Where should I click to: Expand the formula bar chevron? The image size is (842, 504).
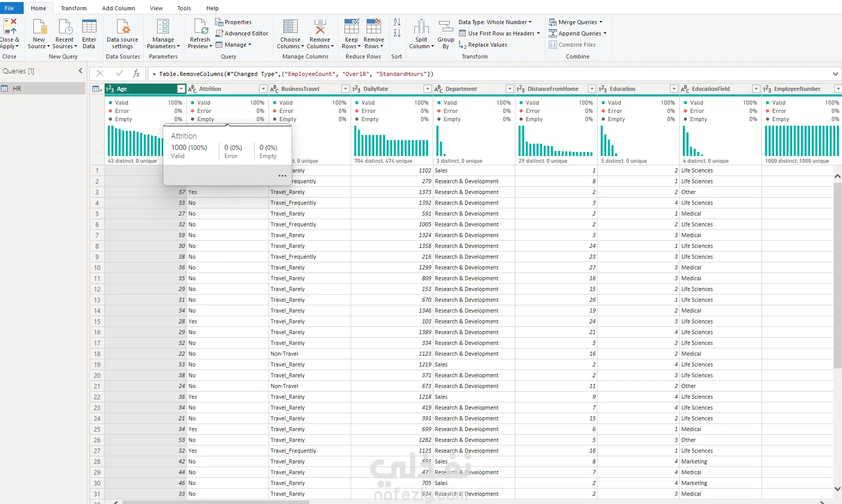click(835, 74)
